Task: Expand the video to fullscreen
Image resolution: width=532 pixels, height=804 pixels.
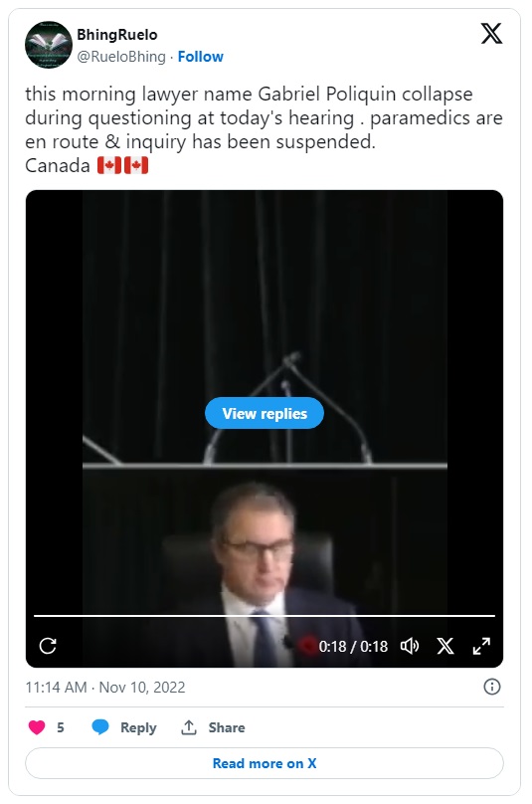Action: [481, 646]
